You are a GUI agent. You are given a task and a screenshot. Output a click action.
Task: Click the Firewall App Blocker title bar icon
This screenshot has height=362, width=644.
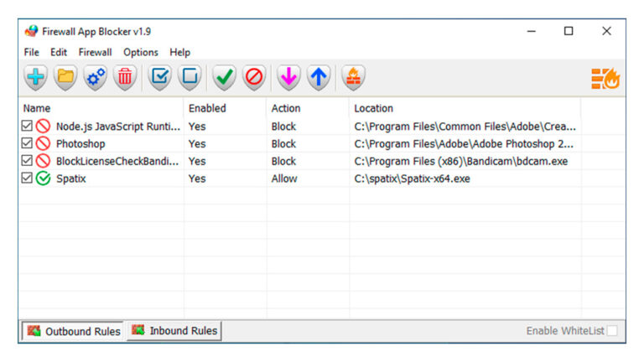point(31,31)
